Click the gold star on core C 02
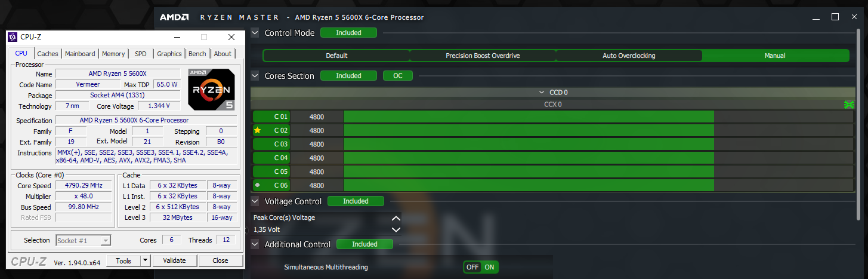The width and height of the screenshot is (868, 279). (258, 130)
